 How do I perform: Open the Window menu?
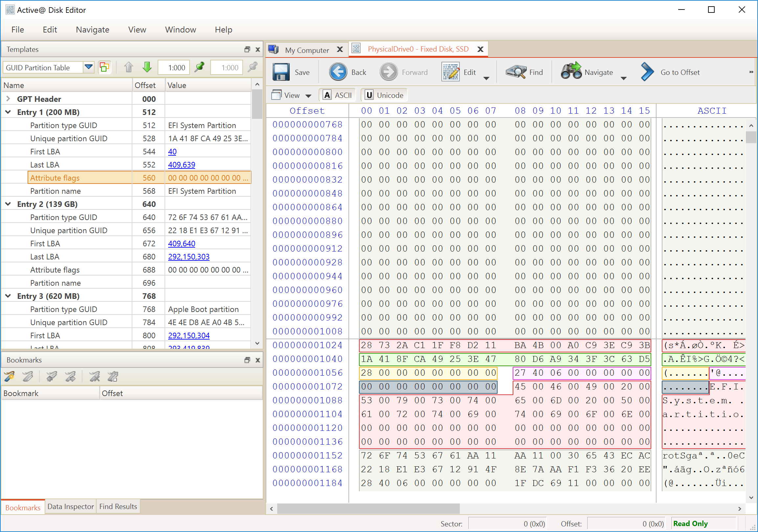(x=180, y=30)
